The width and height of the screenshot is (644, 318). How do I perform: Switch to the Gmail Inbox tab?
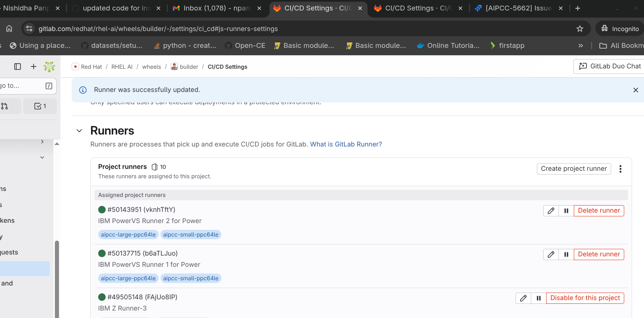[213, 8]
